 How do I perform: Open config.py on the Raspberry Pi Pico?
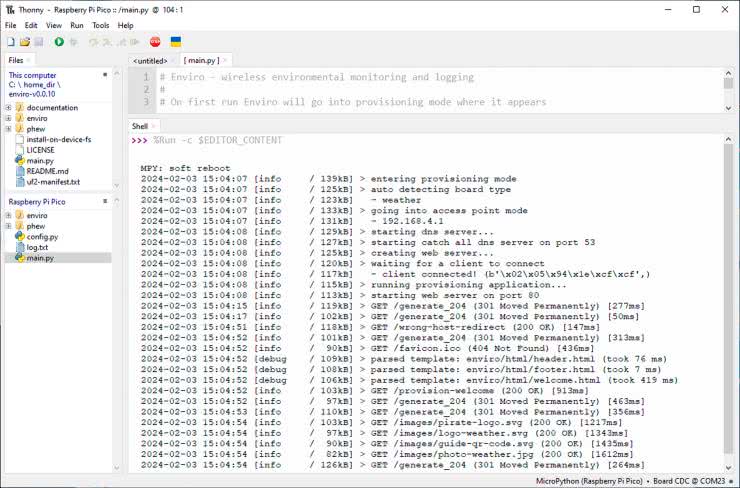pyautogui.click(x=42, y=237)
